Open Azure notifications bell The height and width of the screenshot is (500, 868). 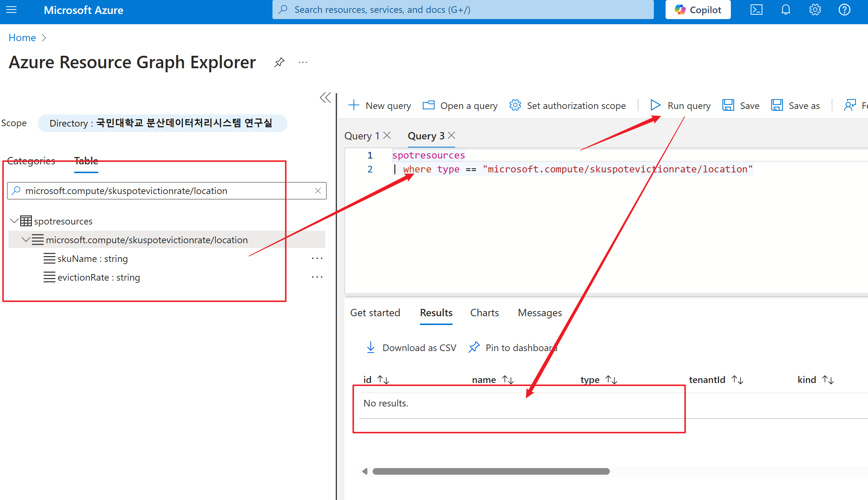click(x=785, y=10)
